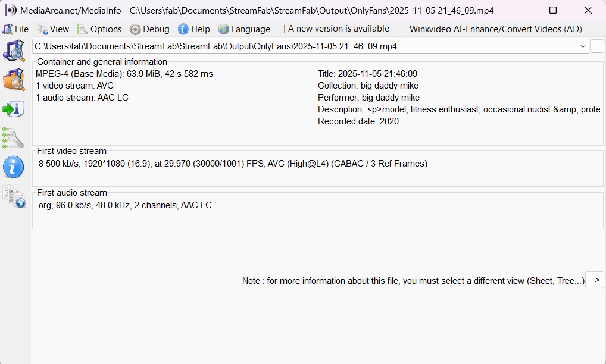Open the View menu
The height and width of the screenshot is (364, 606).
point(59,29)
